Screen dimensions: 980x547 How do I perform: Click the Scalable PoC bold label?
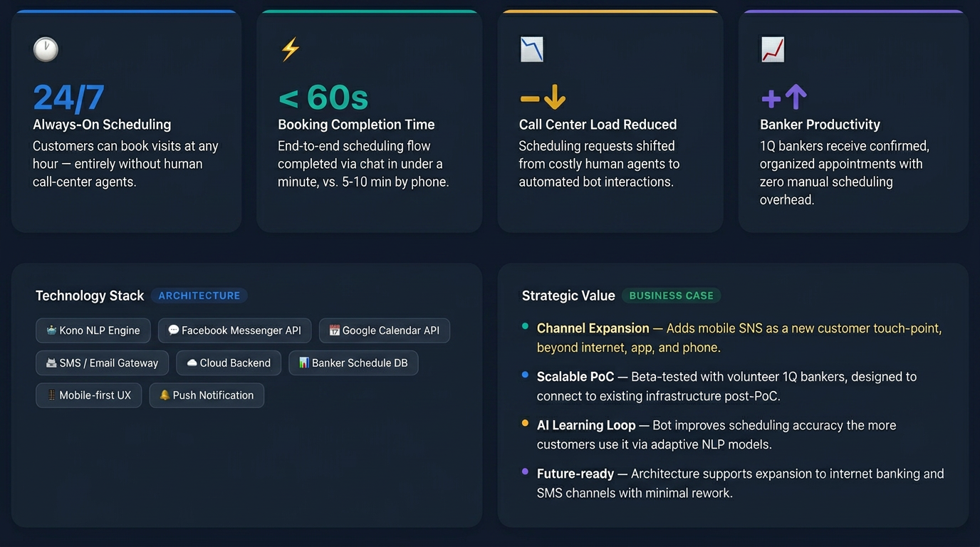pos(575,377)
